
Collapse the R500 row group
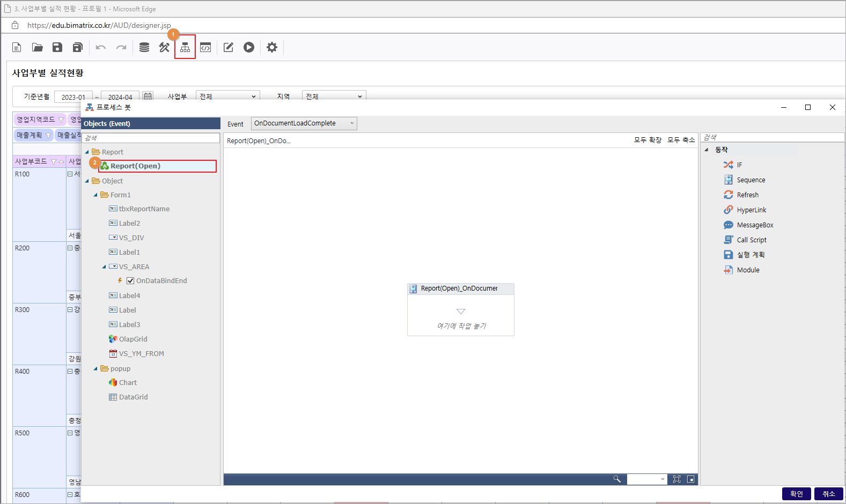70,433
